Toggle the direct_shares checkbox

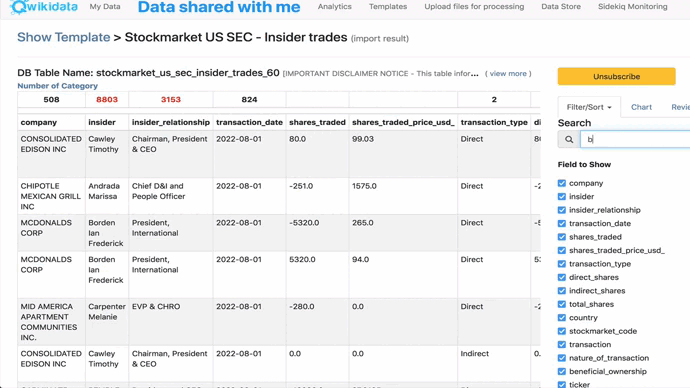[562, 278]
